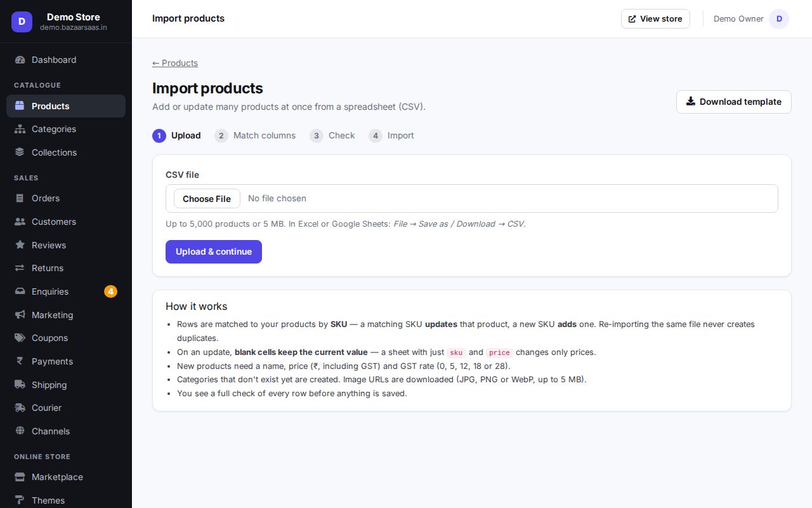Click Upload & continue
Screen dimensions: 812x508
(x=214, y=251)
